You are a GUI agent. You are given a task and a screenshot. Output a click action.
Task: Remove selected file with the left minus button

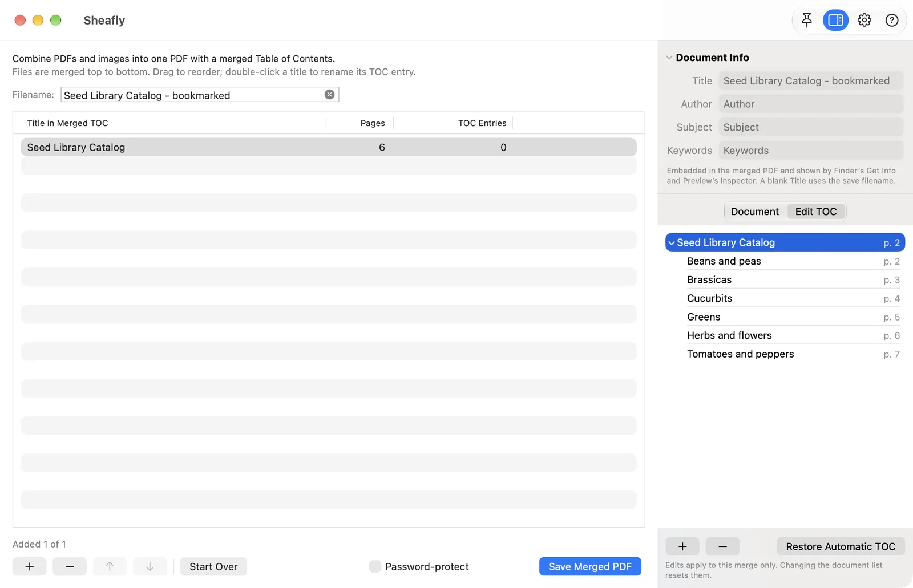point(70,566)
